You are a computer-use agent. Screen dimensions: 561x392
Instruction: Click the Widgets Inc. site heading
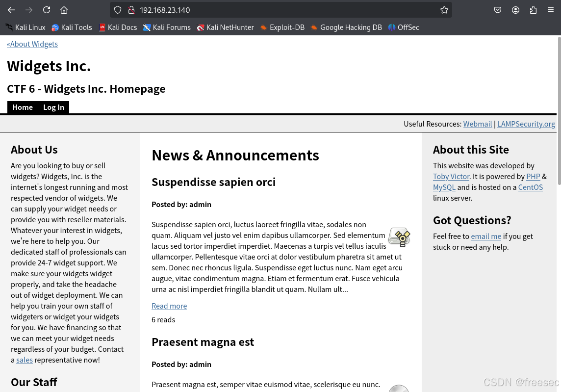[x=49, y=66]
